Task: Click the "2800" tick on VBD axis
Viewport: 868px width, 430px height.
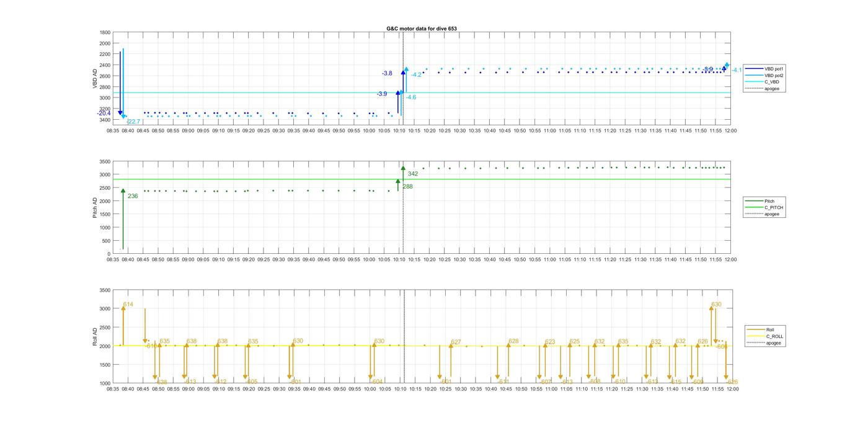Action: (105, 87)
